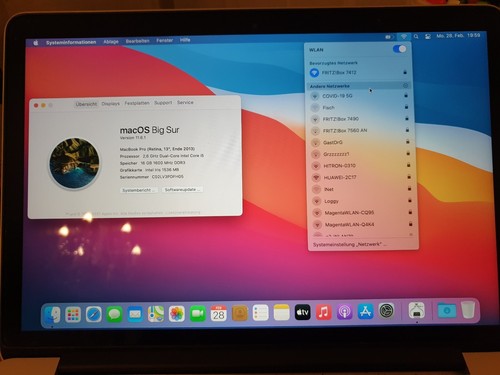Open Spotlight search in menu bar

point(416,37)
